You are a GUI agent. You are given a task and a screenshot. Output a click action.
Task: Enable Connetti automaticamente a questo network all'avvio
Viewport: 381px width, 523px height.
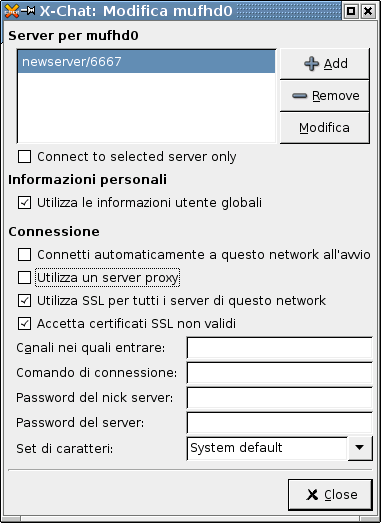[x=24, y=255]
